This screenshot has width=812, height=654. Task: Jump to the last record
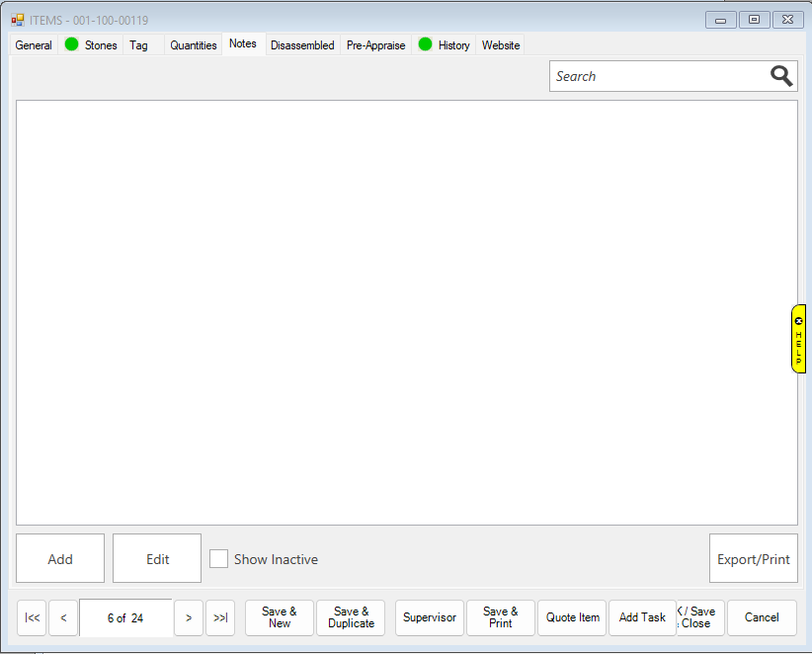220,617
